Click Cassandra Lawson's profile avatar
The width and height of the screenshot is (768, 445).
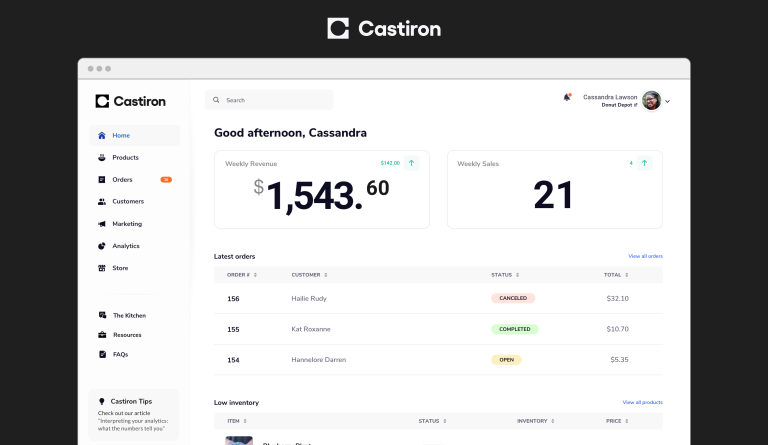point(651,100)
